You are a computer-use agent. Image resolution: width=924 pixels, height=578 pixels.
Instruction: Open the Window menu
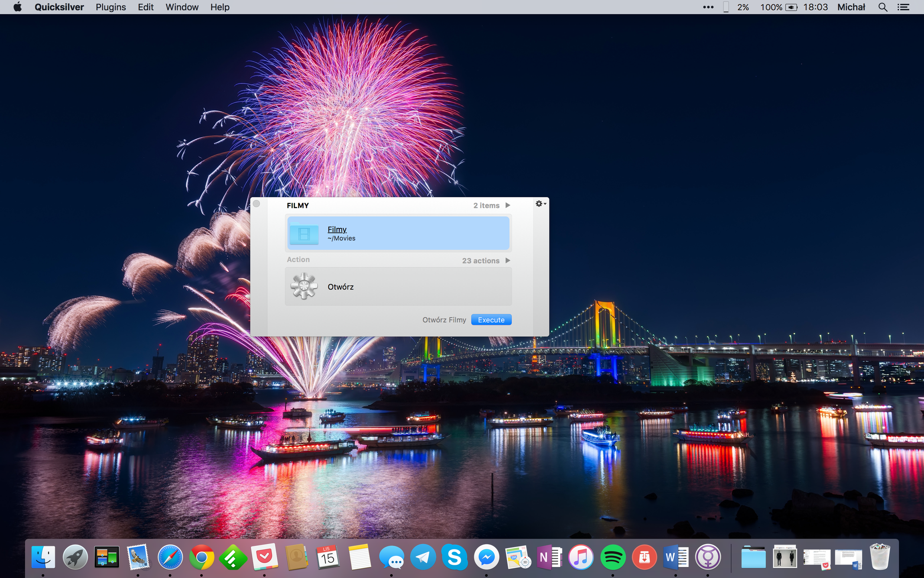[182, 7]
